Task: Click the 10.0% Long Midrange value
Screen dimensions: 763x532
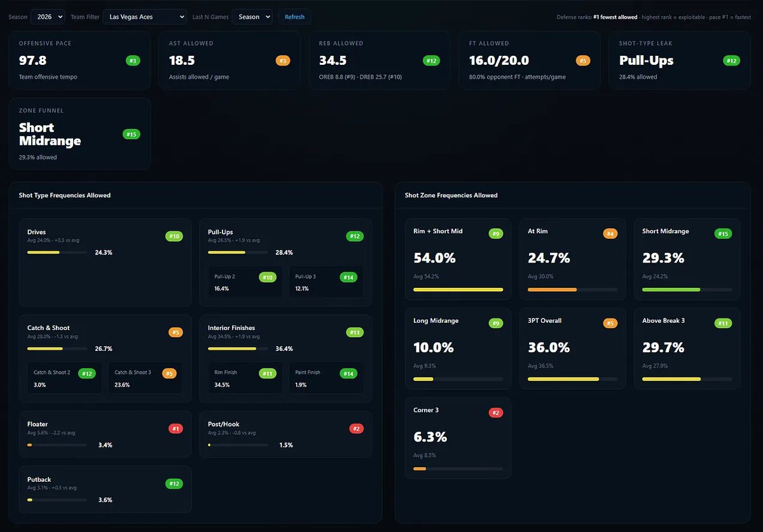Action: point(434,348)
